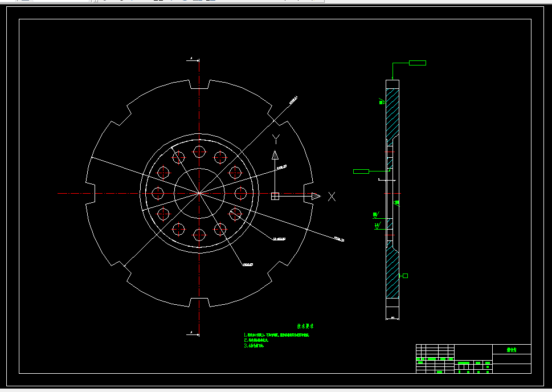
Task: Click the UCS origin square marker
Action: 275,196
